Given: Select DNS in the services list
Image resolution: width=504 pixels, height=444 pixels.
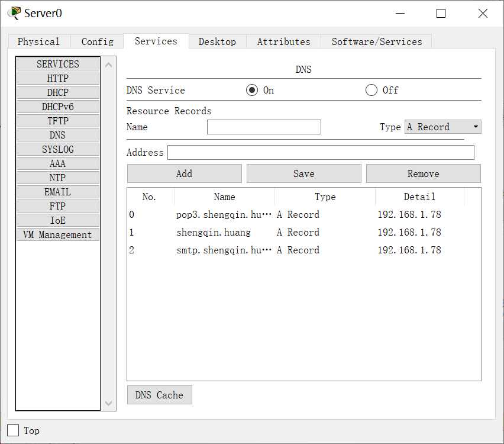Looking at the screenshot, I should [x=58, y=135].
